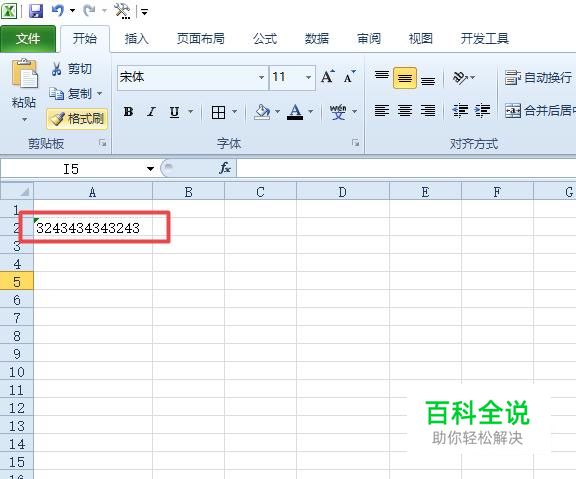Align text right
Viewport: 576px width, 479px height.
click(x=428, y=111)
